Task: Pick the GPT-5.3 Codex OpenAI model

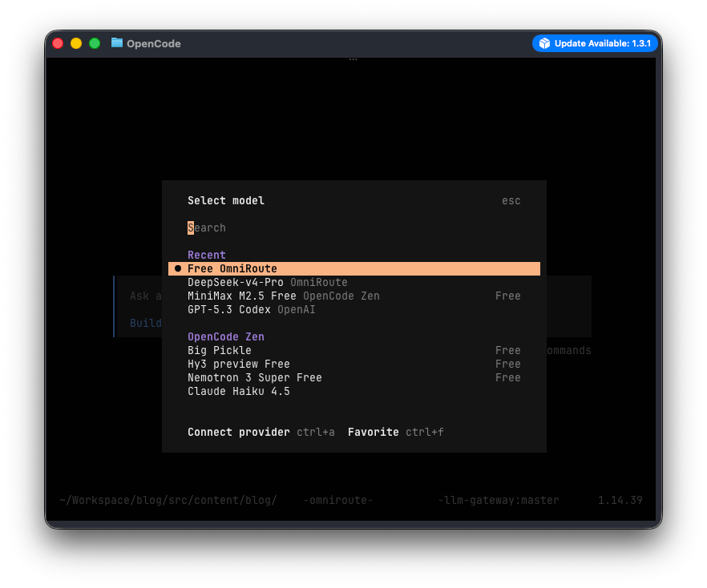Action: pyautogui.click(x=354, y=309)
